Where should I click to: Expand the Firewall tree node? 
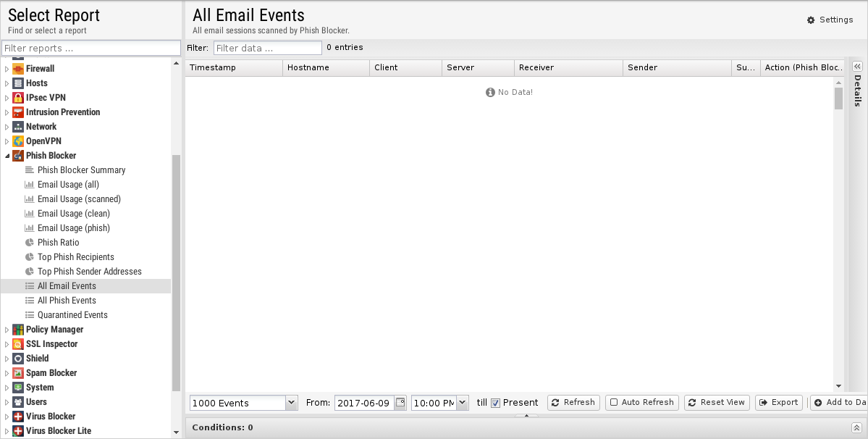coord(7,69)
